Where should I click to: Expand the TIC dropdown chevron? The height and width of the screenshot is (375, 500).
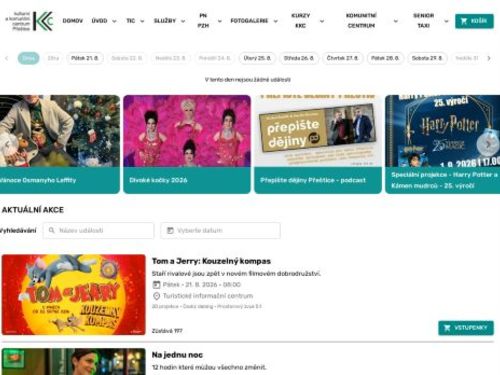coord(142,21)
